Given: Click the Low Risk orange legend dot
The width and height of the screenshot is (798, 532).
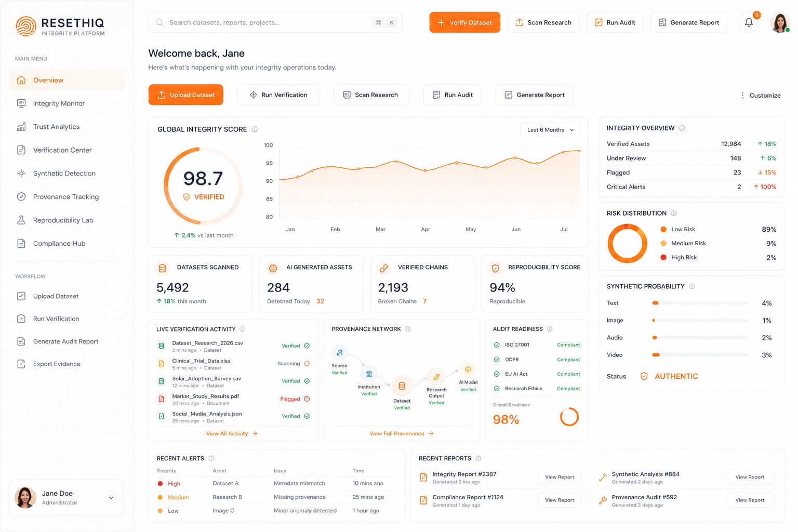Looking at the screenshot, I should point(663,229).
